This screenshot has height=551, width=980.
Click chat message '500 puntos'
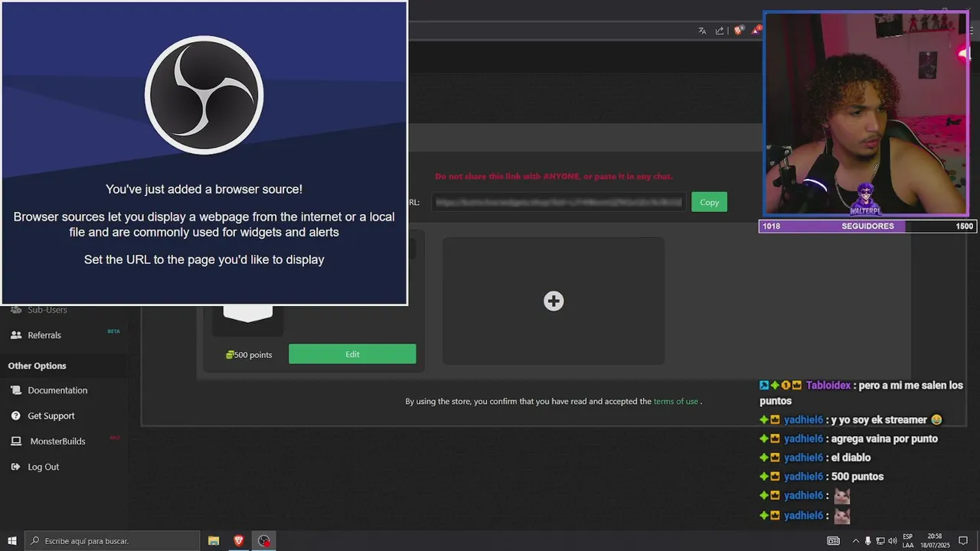857,477
